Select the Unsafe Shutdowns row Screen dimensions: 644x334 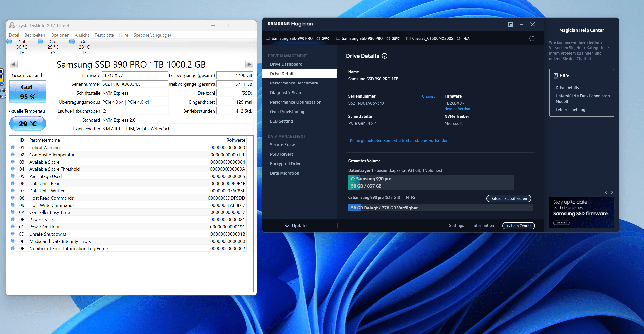click(128, 234)
